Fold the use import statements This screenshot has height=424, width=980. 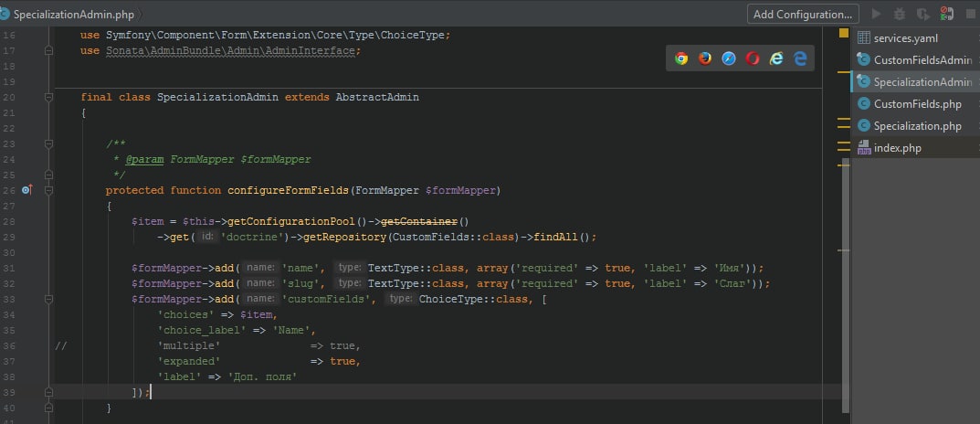49,50
